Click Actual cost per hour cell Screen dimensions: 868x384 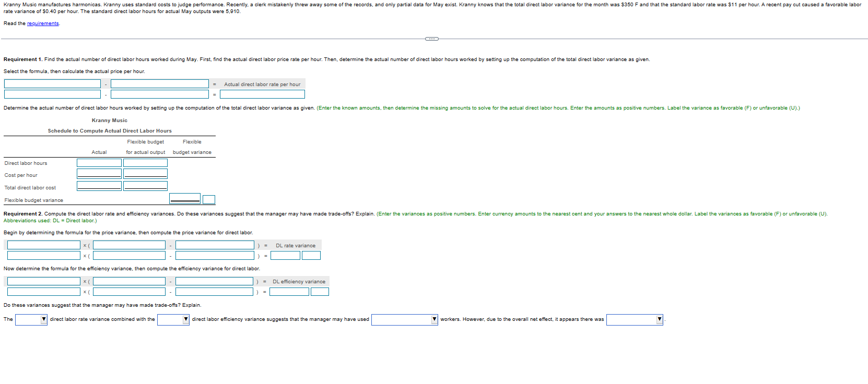click(x=99, y=174)
